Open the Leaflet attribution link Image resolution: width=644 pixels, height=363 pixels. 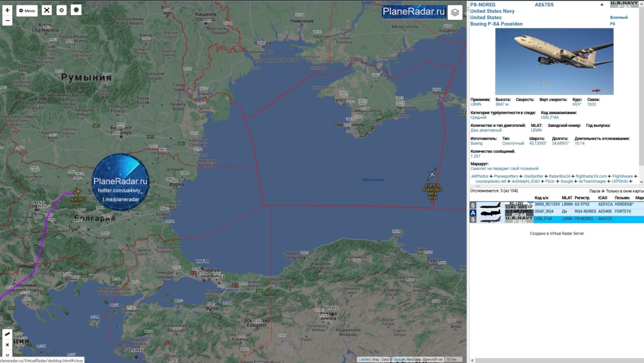(x=364, y=359)
